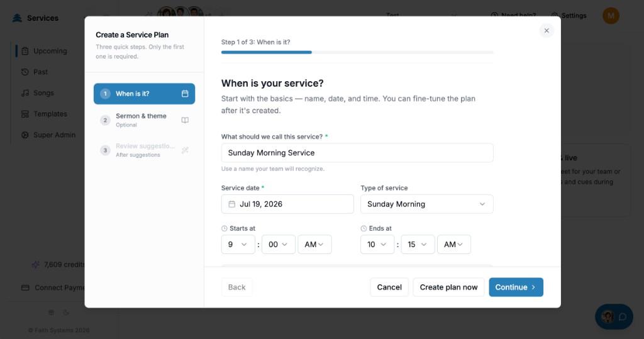Click book icon beside Sermon & theme

185,120
